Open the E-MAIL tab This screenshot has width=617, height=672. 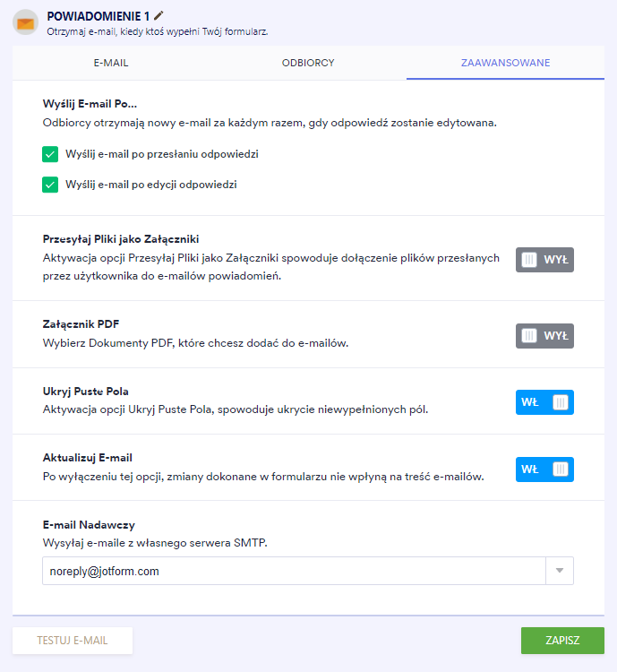[x=111, y=63]
